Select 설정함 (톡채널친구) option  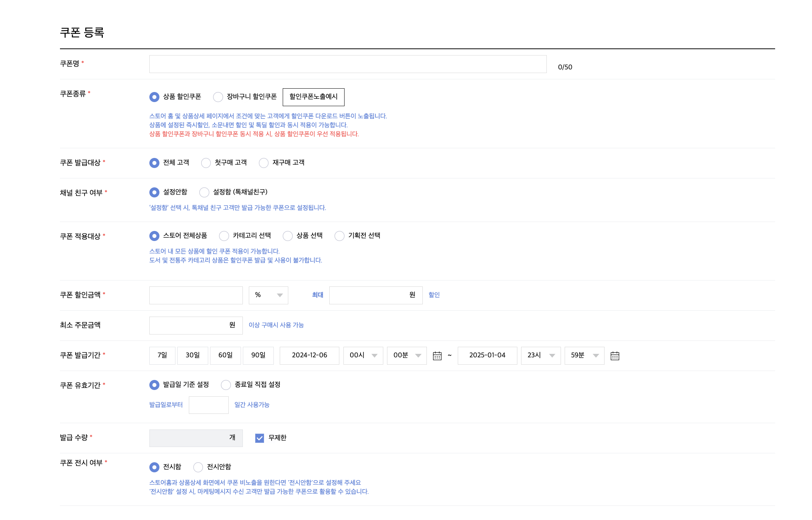pos(204,192)
